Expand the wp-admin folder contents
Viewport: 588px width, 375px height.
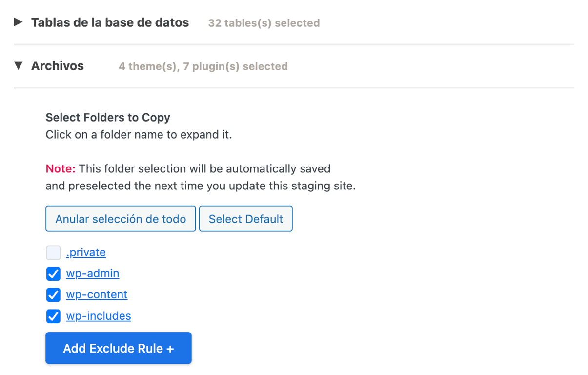click(93, 274)
